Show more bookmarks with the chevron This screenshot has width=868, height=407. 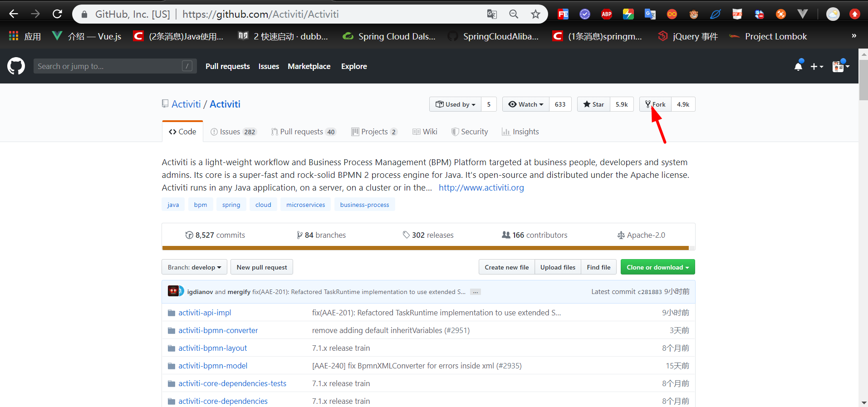tap(854, 36)
